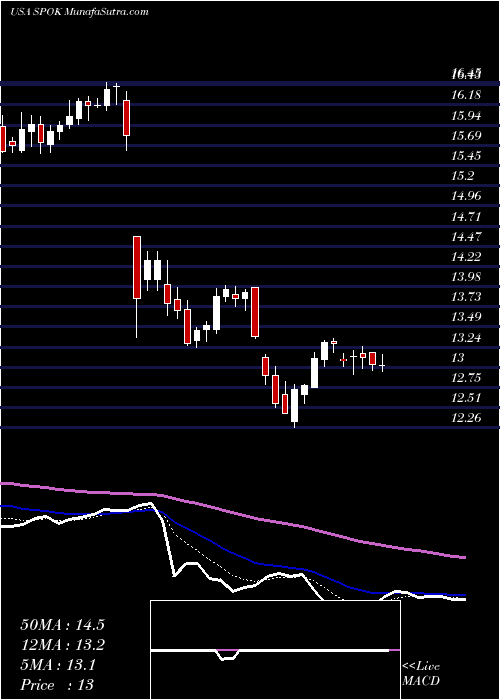Select the 15.45 price axis label
Screen dimensions: 500x700
coord(466,156)
